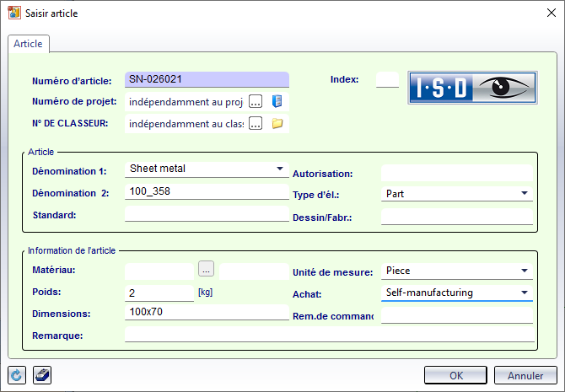This screenshot has width=565, height=392.
Task: Browse for project number with ellipsis button
Action: (x=256, y=102)
